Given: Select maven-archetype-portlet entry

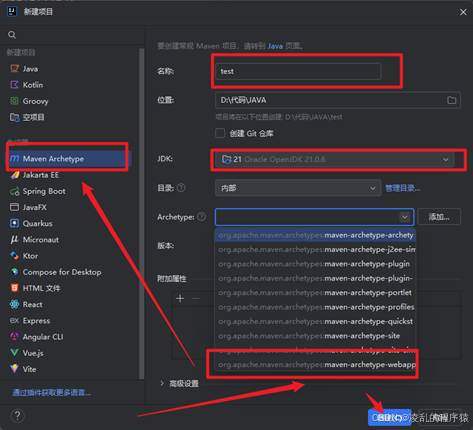Looking at the screenshot, I should [315, 293].
